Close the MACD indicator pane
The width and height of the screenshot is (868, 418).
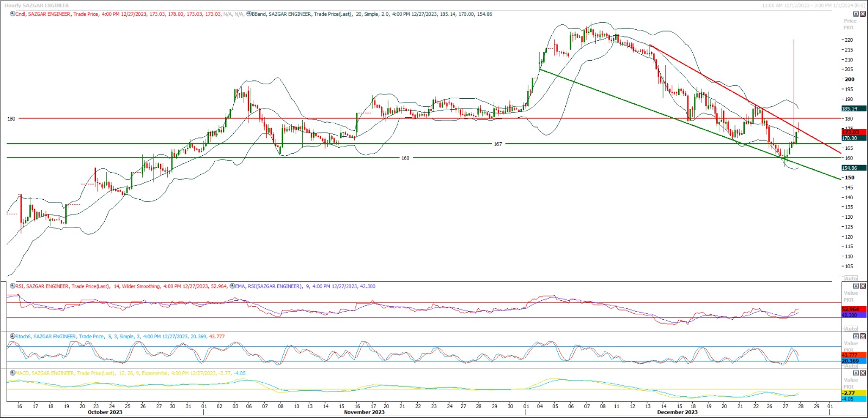pyautogui.click(x=863, y=373)
